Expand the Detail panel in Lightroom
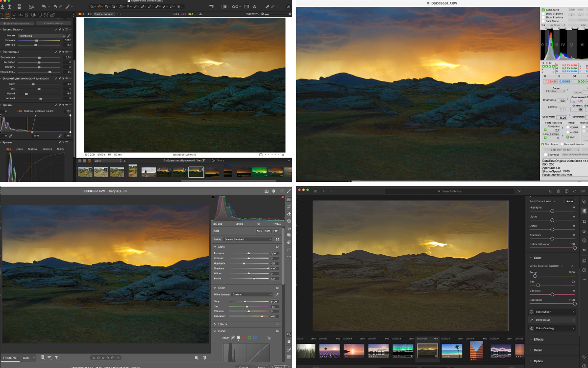 point(531,350)
